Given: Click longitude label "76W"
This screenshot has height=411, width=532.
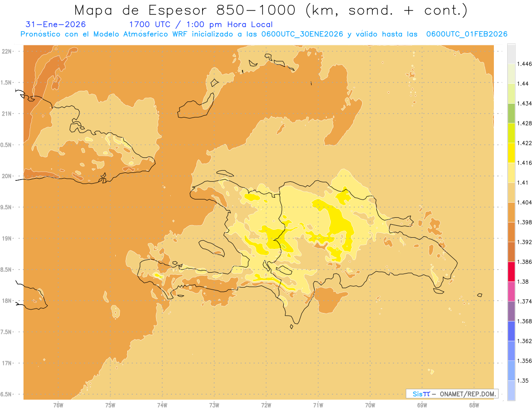Looking at the screenshot, I should (x=58, y=405).
